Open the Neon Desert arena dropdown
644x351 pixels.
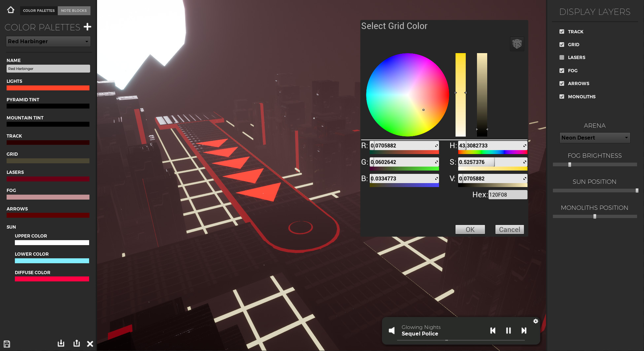point(594,138)
